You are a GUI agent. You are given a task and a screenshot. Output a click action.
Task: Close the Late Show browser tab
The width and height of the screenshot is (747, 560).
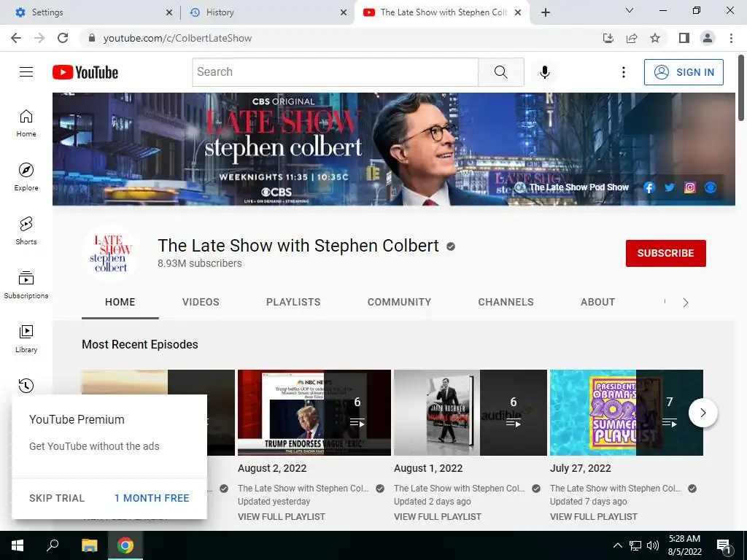pos(518,12)
